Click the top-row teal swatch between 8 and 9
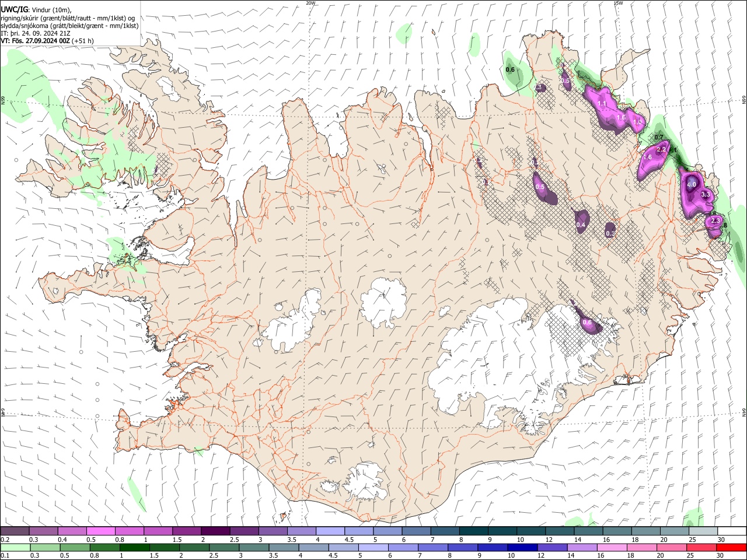Viewport: 747px width, 560px height. (473, 531)
